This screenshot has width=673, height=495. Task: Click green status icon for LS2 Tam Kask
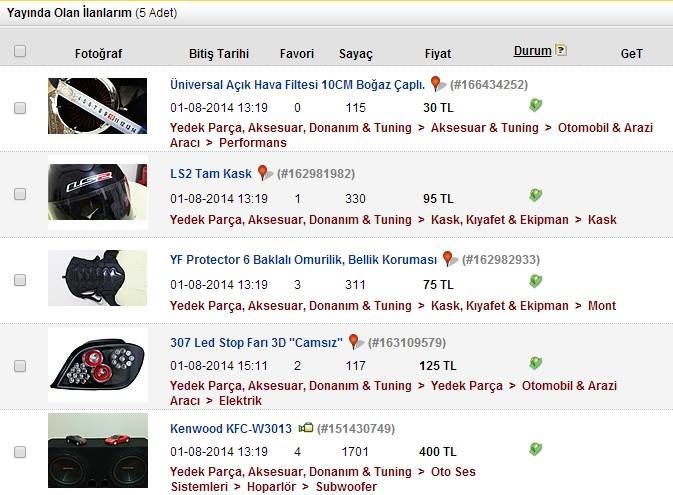(535, 195)
